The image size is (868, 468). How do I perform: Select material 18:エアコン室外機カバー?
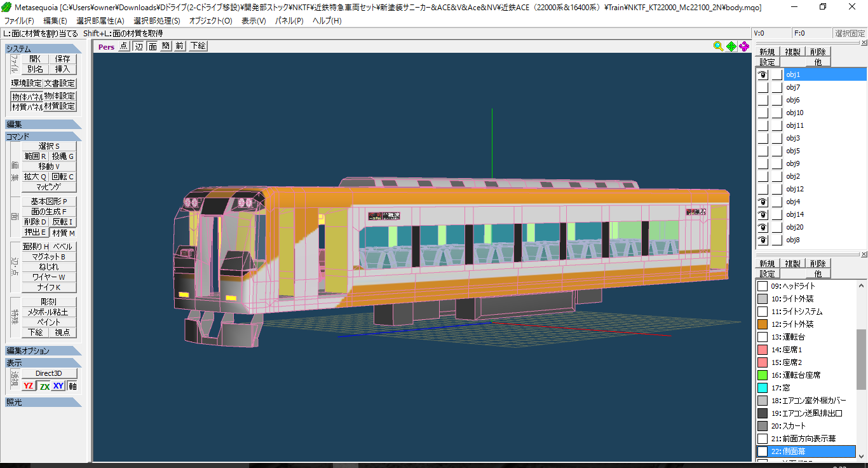tap(806, 401)
